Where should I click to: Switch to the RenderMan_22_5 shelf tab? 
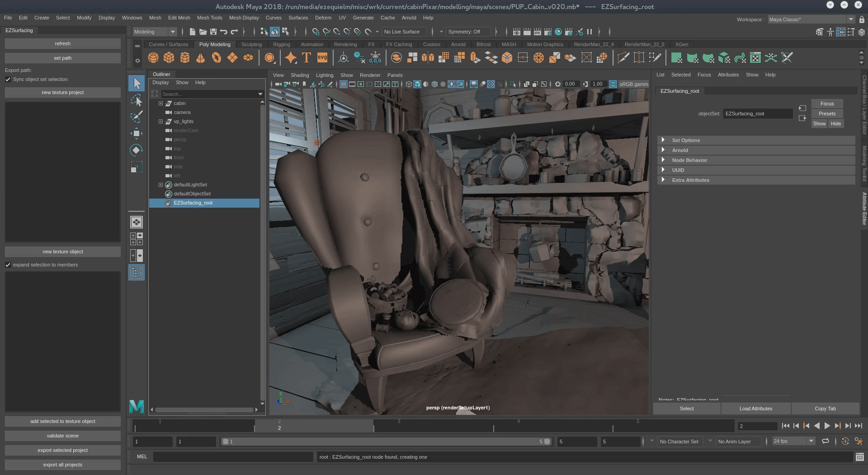click(644, 44)
